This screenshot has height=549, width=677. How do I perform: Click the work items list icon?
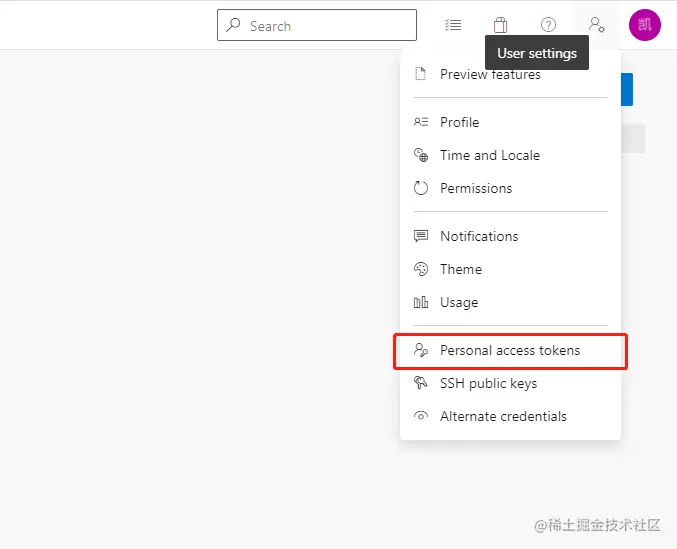point(453,25)
